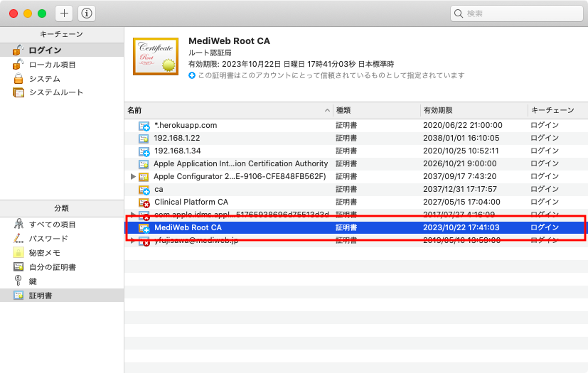
Task: Click the plus add-item toolbar button
Action: pos(64,13)
